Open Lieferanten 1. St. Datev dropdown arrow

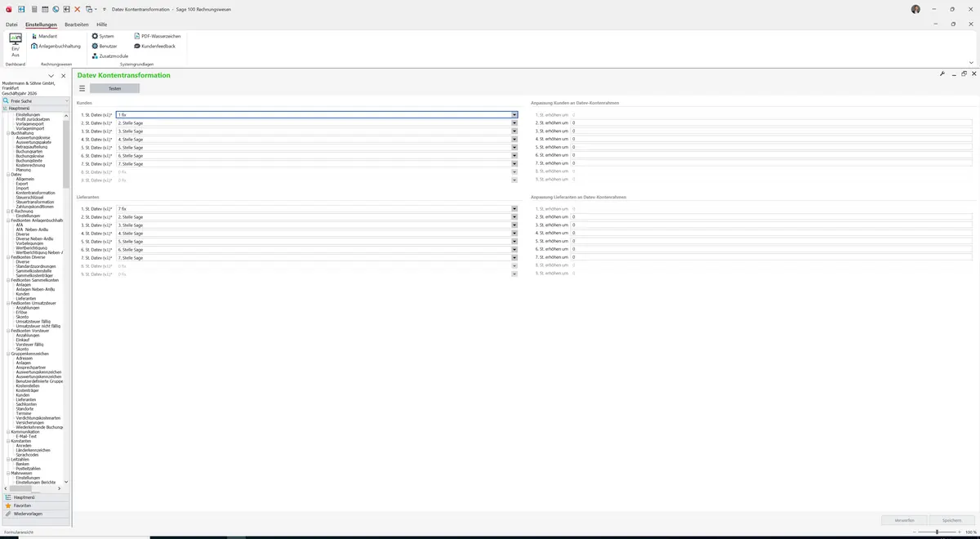514,208
